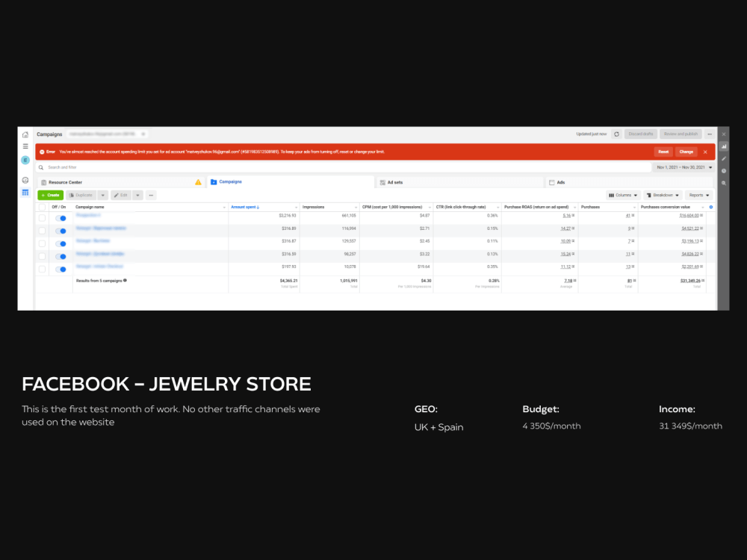
Task: Open the home icon in left sidebar
Action: click(x=25, y=134)
